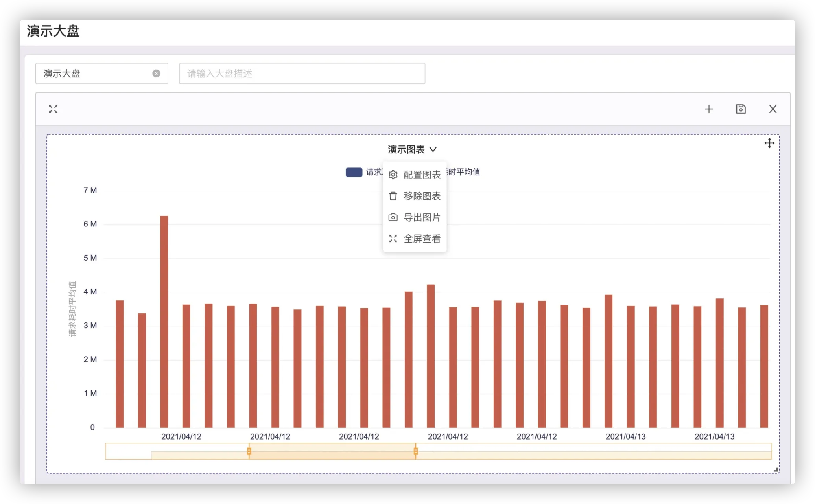Click the tallest bar in the chart
Viewport: 815px width, 504px height.
(x=164, y=321)
